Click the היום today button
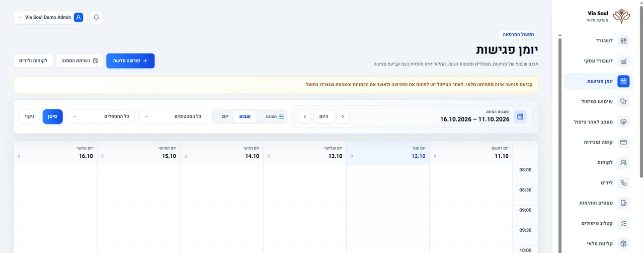644x253 pixels. [x=324, y=116]
